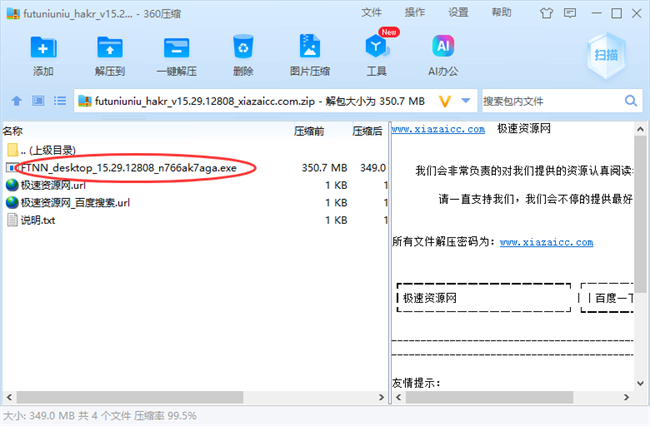Focus the 搜索包内文件 search field
Image resolution: width=650 pixels, height=426 pixels.
[551, 101]
